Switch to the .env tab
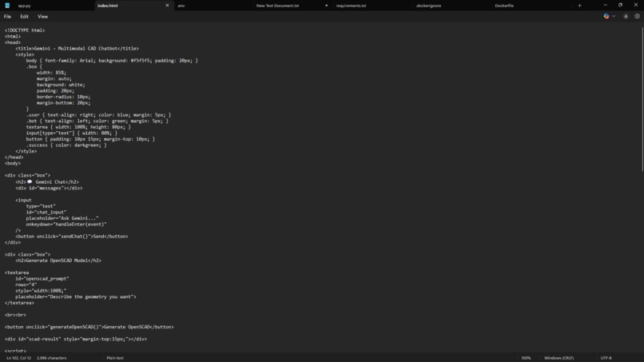644x362 pixels. pos(181,6)
